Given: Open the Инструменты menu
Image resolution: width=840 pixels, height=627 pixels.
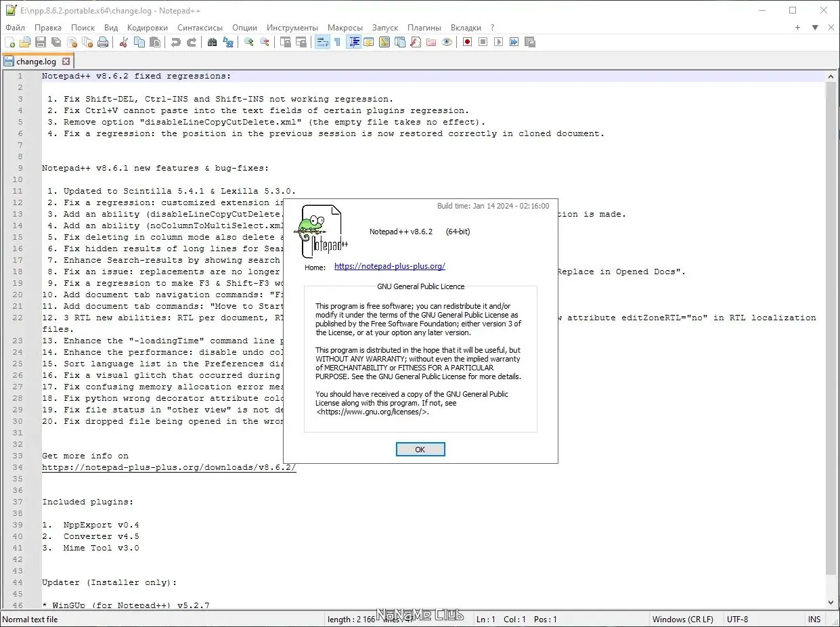Looking at the screenshot, I should (x=292, y=28).
